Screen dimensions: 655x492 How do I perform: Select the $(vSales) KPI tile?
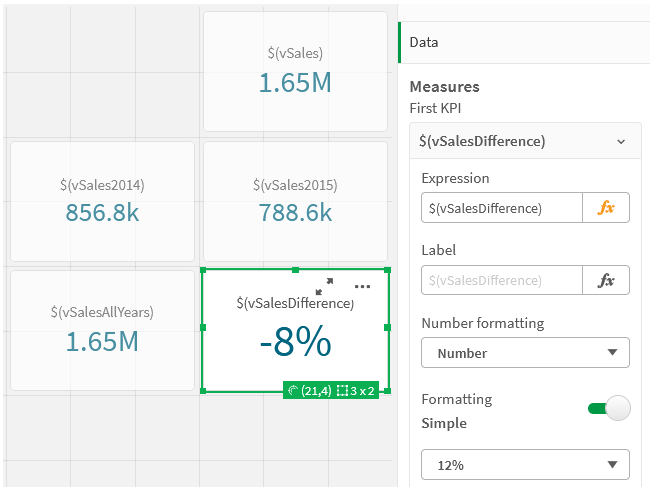295,71
